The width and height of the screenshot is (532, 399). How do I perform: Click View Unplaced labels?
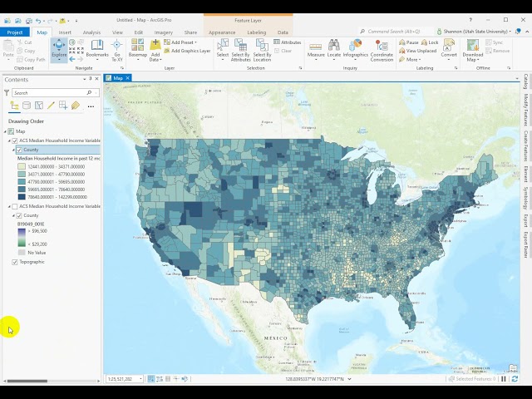(x=417, y=51)
